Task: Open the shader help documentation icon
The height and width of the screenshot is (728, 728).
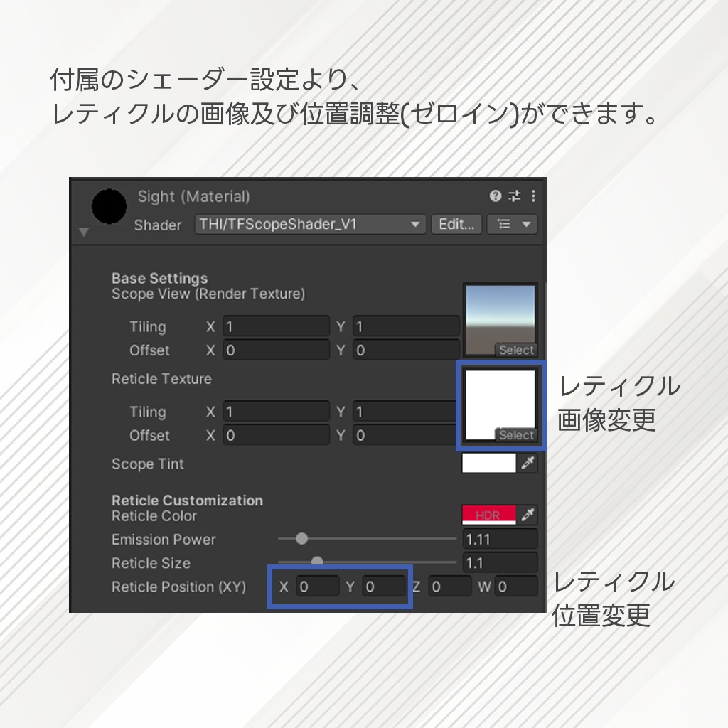Action: click(496, 197)
